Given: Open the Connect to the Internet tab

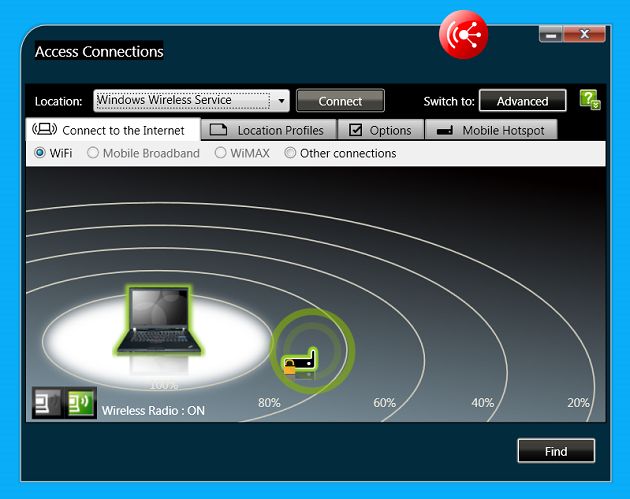Looking at the screenshot, I should [113, 129].
